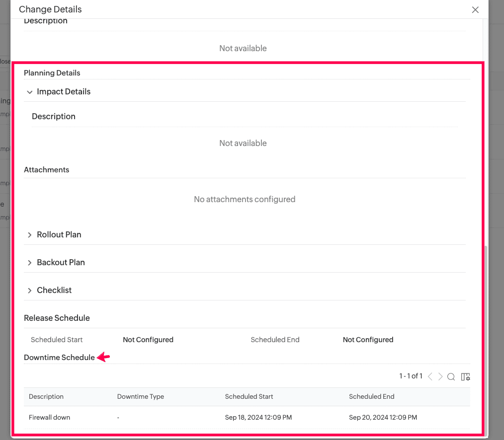Click the Scheduled End table column header

371,397
